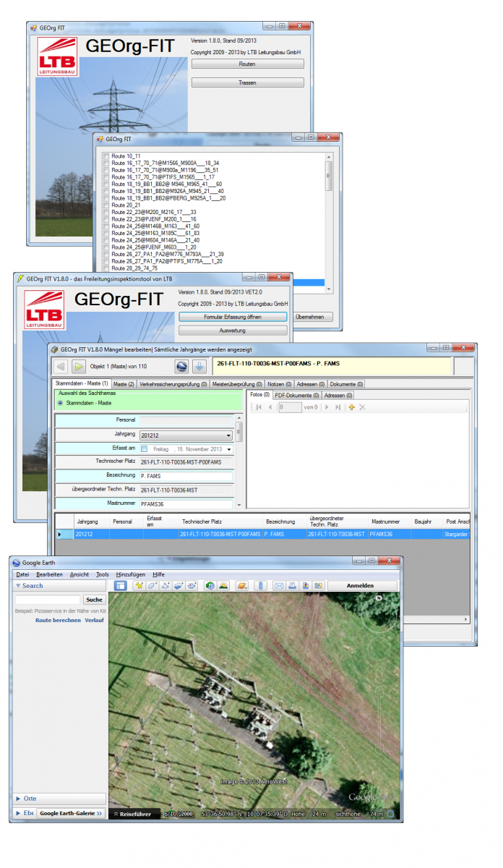Check Route 22_23@PJENF_M200_1___16
Image resolution: width=503 pixels, height=868 pixels.
106,219
